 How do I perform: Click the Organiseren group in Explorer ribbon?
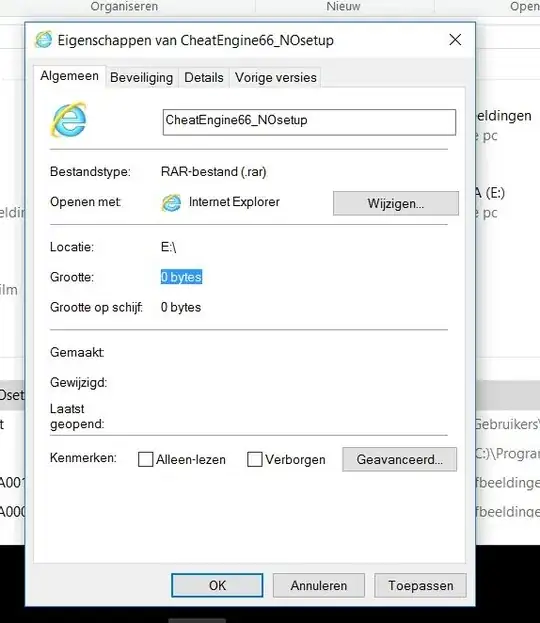124,6
